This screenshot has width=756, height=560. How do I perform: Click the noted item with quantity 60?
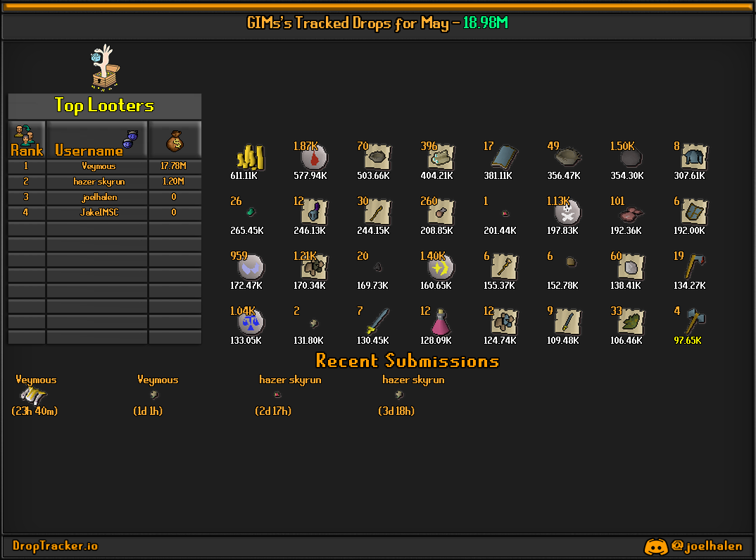tap(631, 267)
